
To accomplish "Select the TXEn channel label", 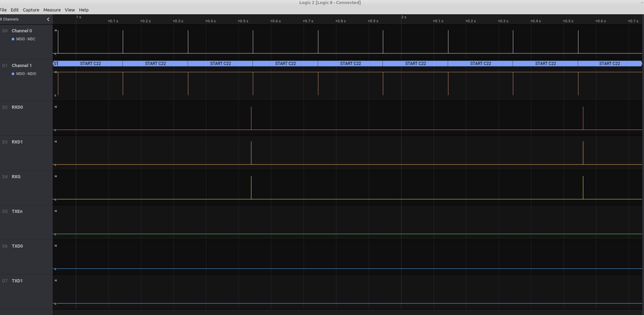I will click(x=17, y=211).
